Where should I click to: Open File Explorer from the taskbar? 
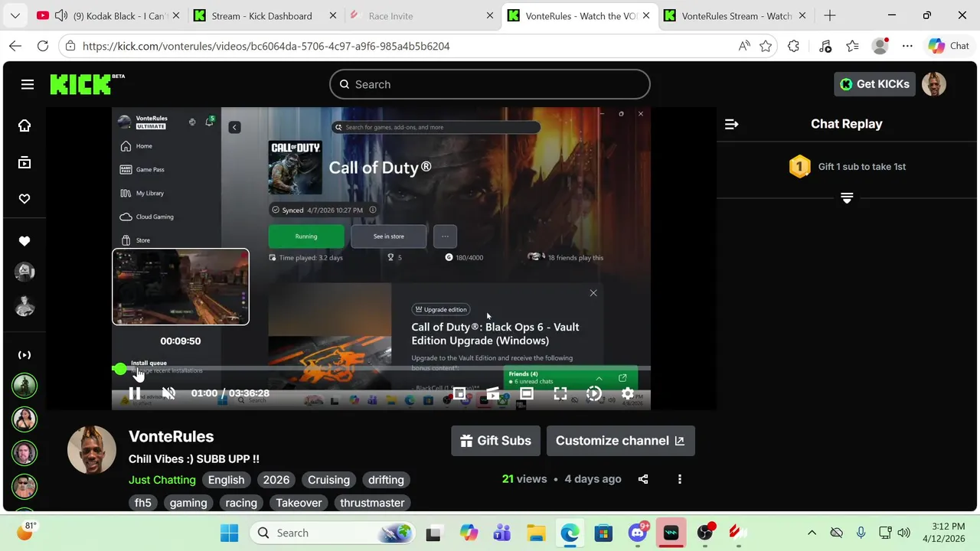coord(536,533)
